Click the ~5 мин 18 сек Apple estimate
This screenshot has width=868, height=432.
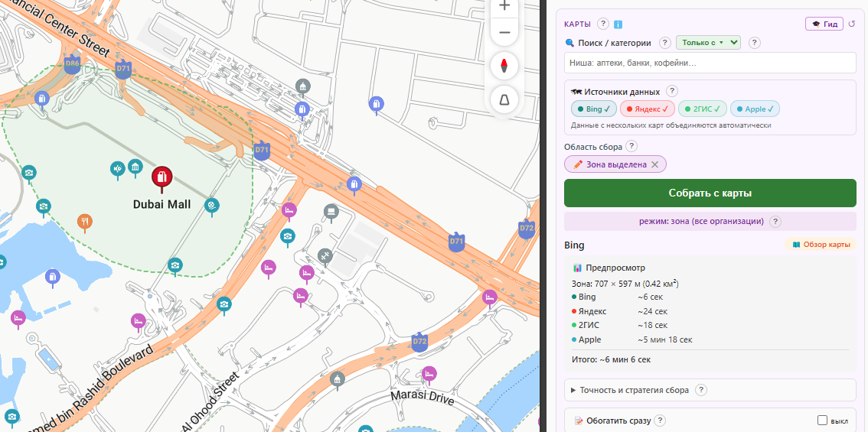pos(665,339)
